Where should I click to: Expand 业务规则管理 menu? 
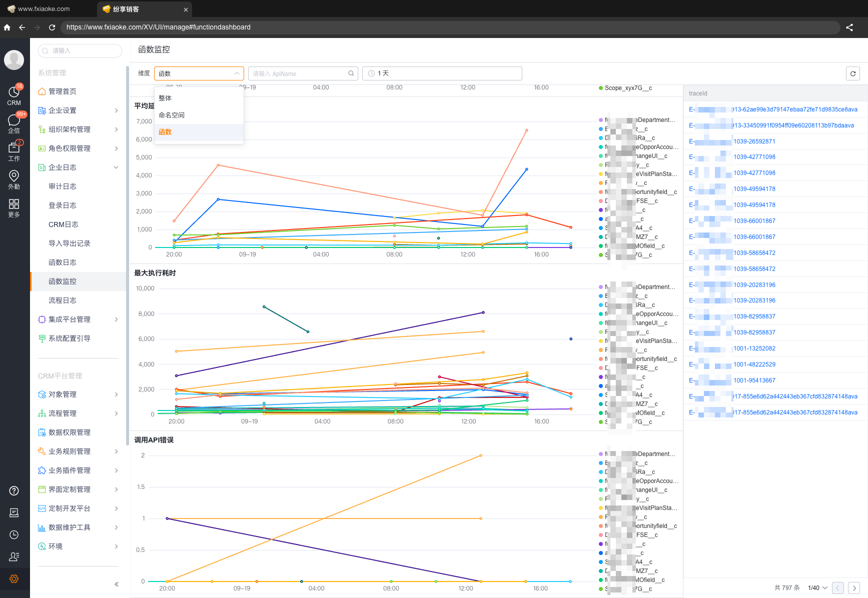click(78, 451)
